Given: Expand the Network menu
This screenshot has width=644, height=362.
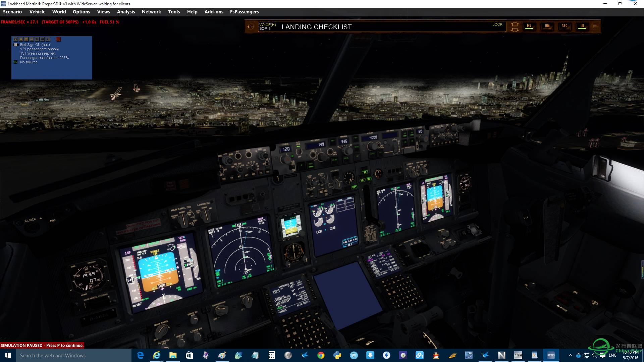Looking at the screenshot, I should point(151,12).
